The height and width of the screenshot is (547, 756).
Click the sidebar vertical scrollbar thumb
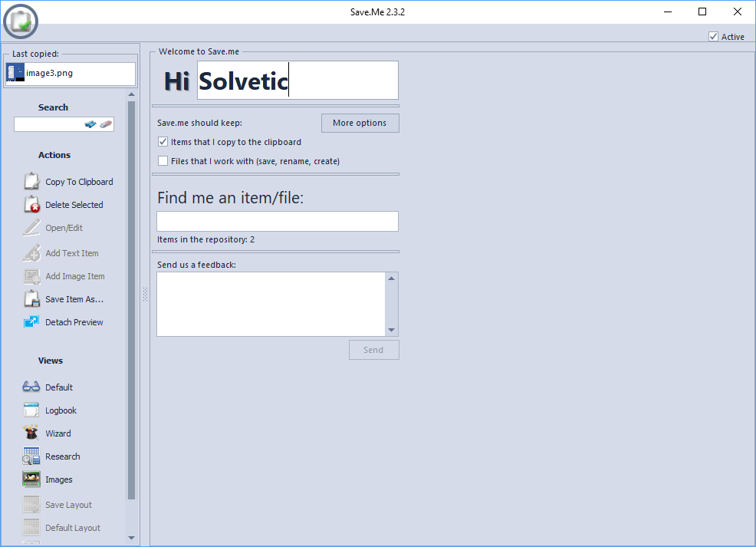coord(132,300)
